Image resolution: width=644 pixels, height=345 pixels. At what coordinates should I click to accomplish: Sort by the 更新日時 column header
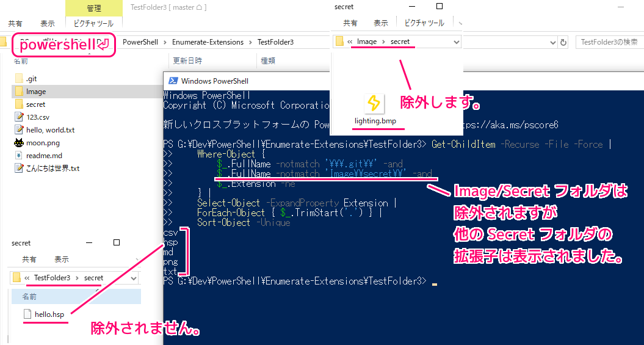[187, 61]
